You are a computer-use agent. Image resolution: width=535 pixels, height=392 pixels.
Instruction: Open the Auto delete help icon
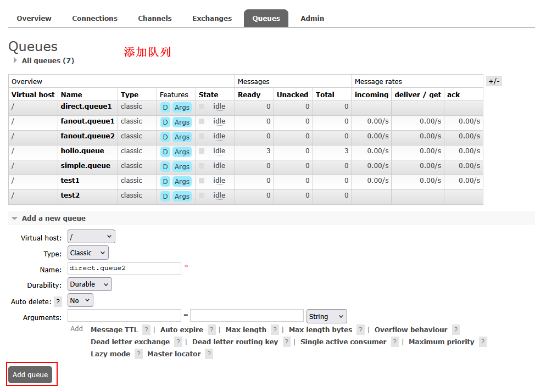58,301
